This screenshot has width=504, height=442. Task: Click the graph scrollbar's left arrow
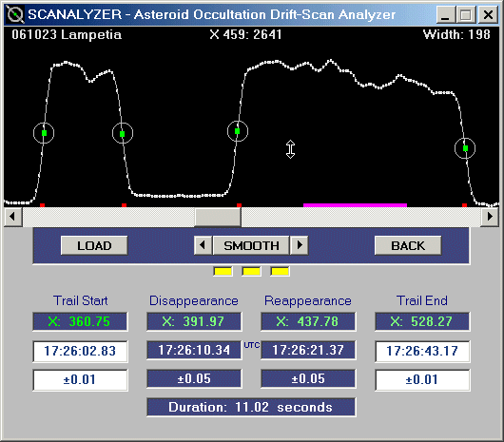pos(12,217)
